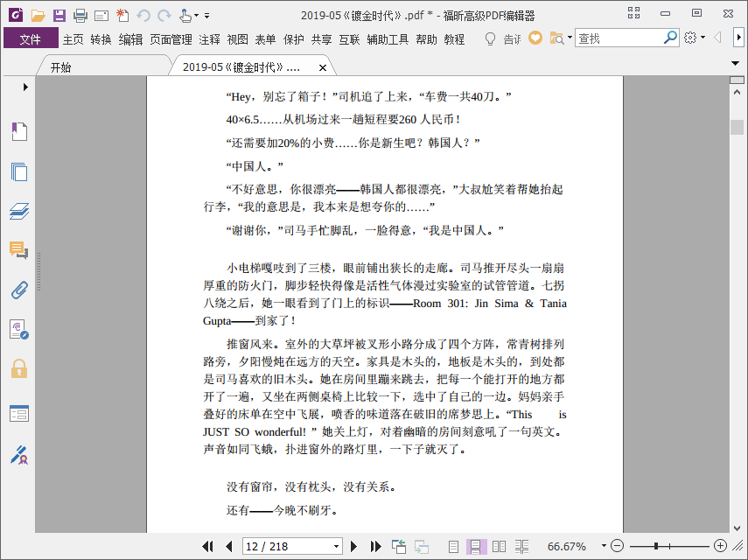Open zoom percentage dropdown
Image resolution: width=748 pixels, height=560 pixels.
(604, 546)
